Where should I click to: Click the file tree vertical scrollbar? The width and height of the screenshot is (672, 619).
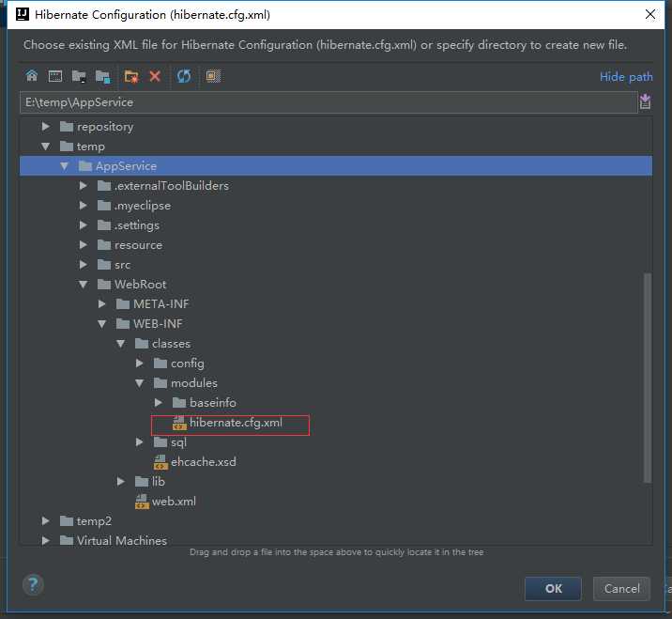coord(648,378)
